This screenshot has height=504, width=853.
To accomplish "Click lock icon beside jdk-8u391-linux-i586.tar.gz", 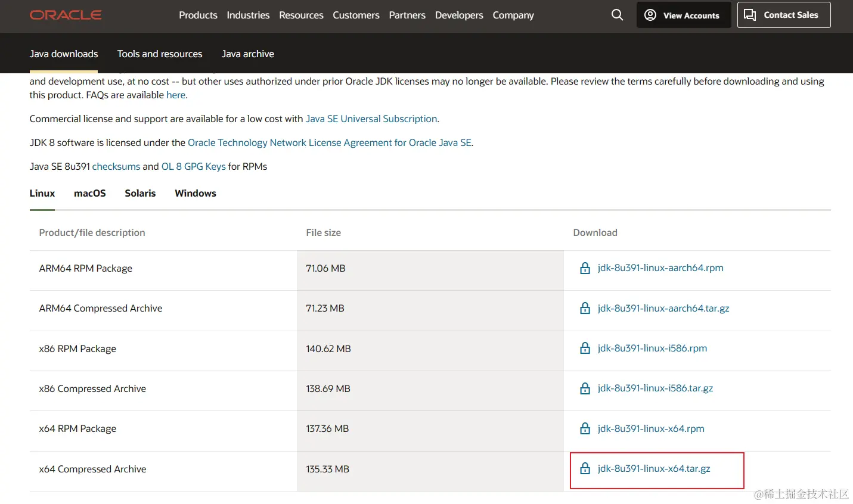I will pyautogui.click(x=585, y=388).
